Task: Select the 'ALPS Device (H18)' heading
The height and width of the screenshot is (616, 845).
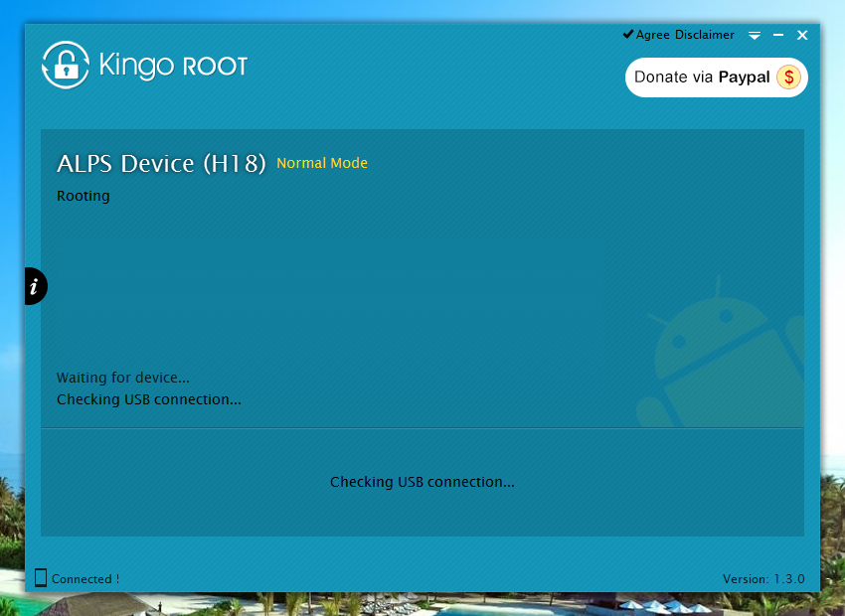Action: pyautogui.click(x=161, y=164)
